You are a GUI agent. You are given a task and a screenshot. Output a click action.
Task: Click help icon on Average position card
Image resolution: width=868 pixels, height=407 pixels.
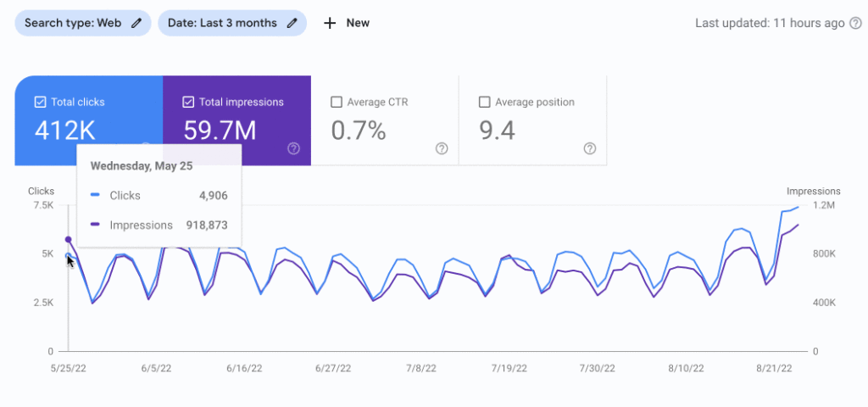(590, 148)
